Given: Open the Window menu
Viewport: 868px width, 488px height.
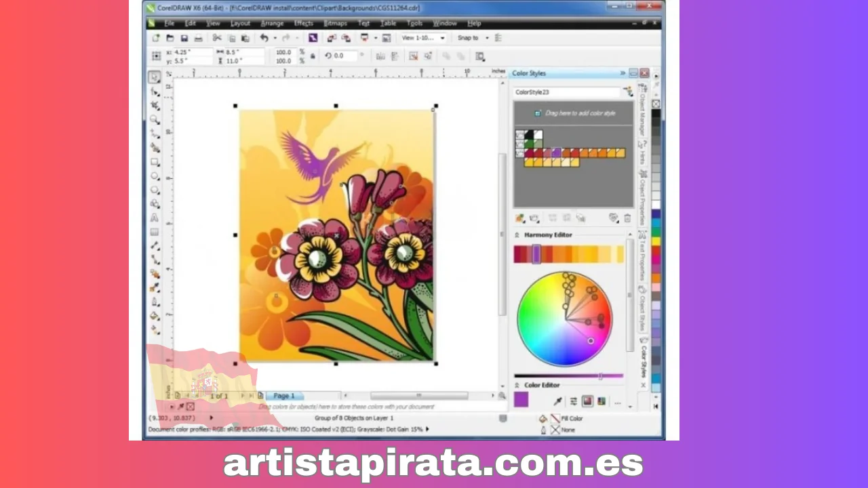Looking at the screenshot, I should tap(445, 23).
